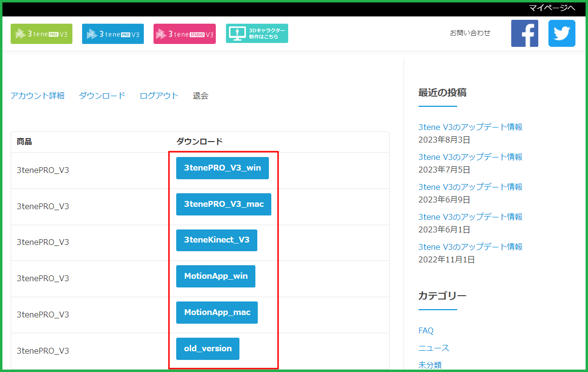The width and height of the screenshot is (588, 372).
Task: Select ログアウト in account menu
Action: [x=159, y=96]
